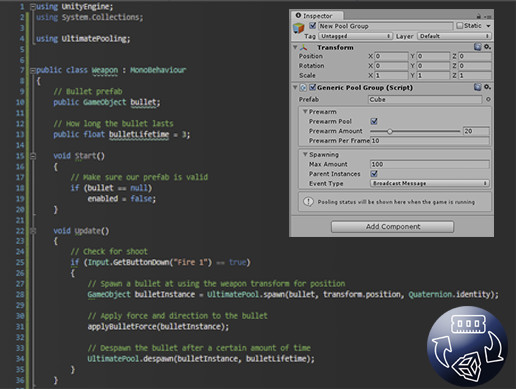Click 'bulletLifetime' in the float declaration line
The height and width of the screenshot is (389, 516).
point(139,134)
